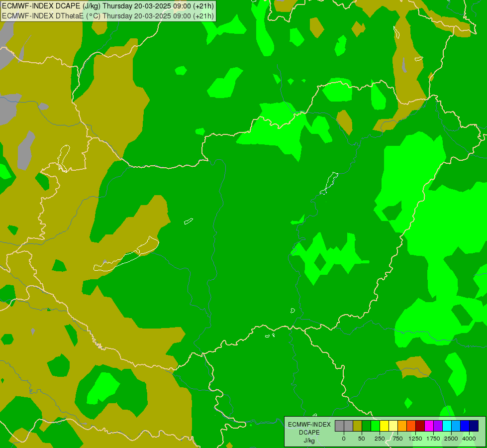Image resolution: width=487 pixels, height=448 pixels.
Task: Choose the light blue legend swatch
Action: tap(456, 426)
